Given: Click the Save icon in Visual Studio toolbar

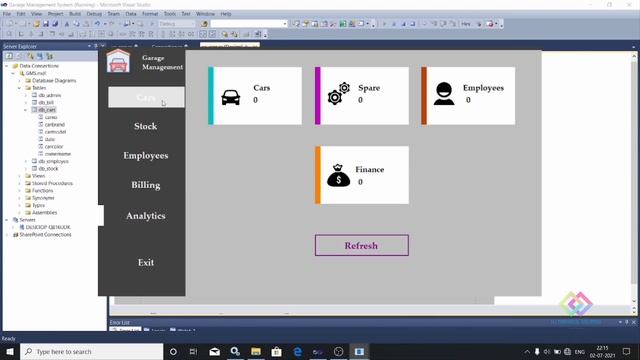Looking at the screenshot, I should click(x=46, y=24).
